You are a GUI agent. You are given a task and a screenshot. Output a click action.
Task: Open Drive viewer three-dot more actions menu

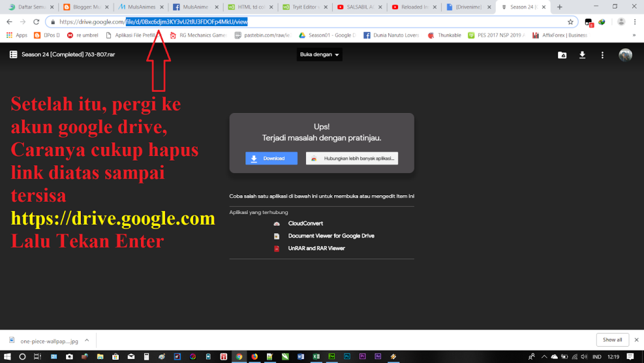(x=602, y=55)
